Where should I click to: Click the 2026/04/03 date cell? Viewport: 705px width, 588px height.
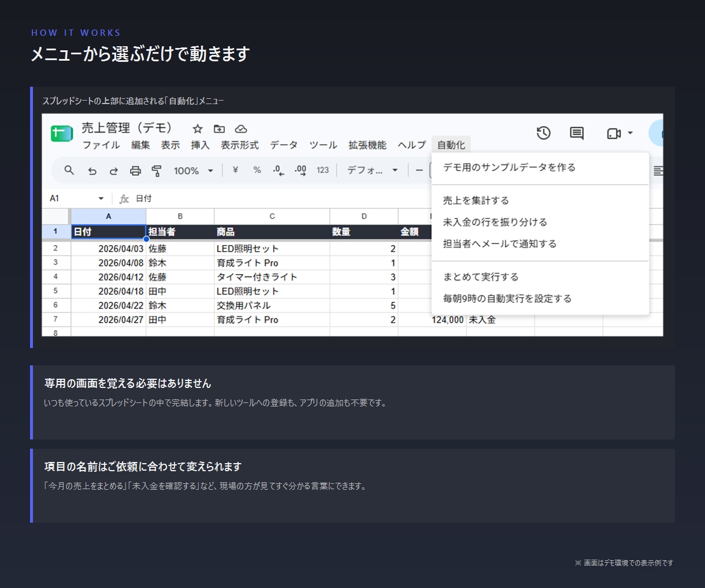[x=109, y=249]
